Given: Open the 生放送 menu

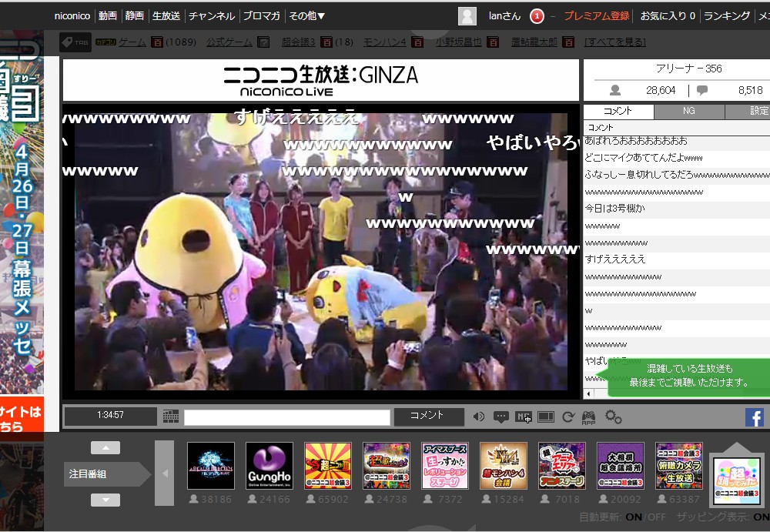Looking at the screenshot, I should pyautogui.click(x=166, y=15).
